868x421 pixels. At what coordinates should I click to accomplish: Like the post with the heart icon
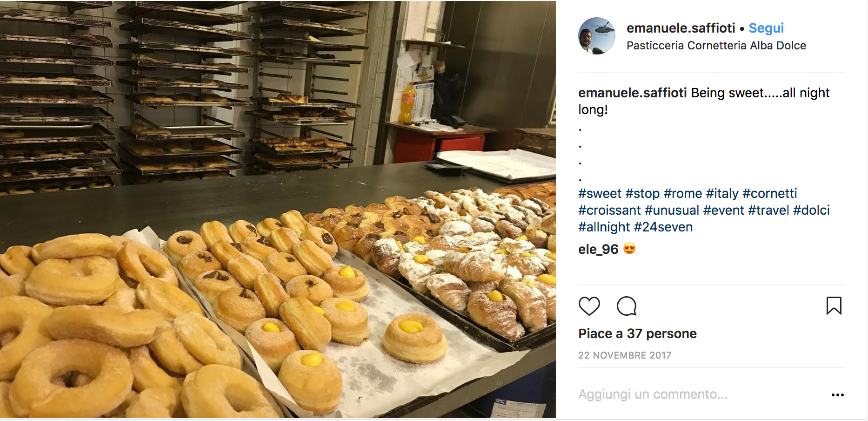pos(589,306)
